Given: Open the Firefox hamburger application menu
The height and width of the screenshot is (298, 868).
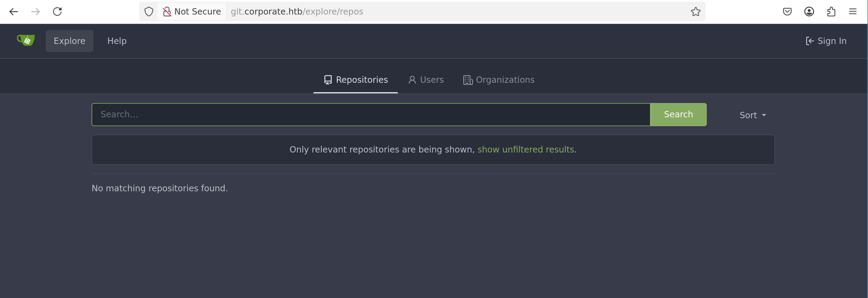Looking at the screenshot, I should [853, 12].
